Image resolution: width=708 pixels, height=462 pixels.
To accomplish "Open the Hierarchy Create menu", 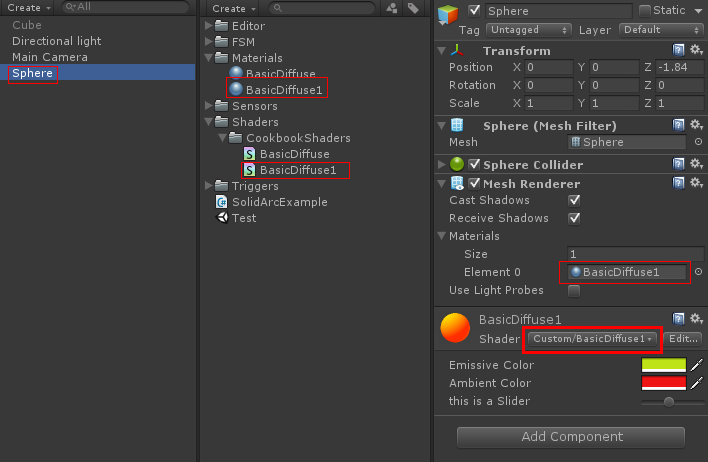I will coord(27,8).
